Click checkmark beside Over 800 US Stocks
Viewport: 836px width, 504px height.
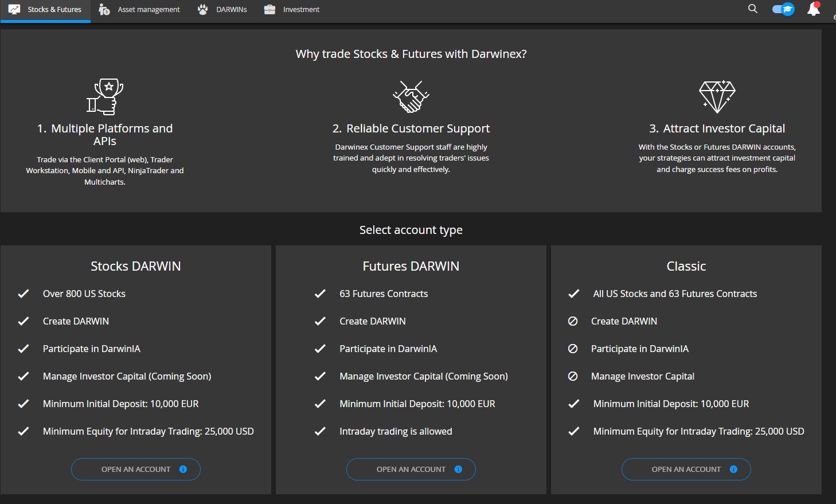tap(24, 294)
